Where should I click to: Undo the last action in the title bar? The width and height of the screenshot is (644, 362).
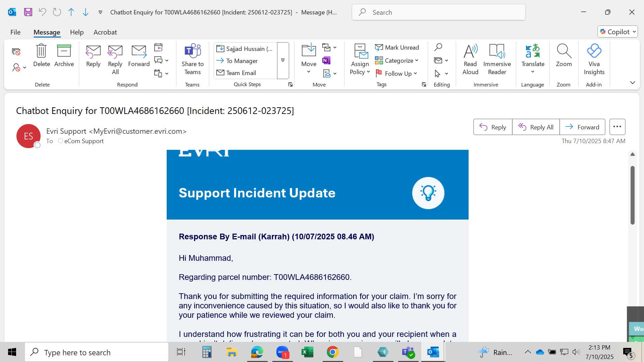pos(42,12)
